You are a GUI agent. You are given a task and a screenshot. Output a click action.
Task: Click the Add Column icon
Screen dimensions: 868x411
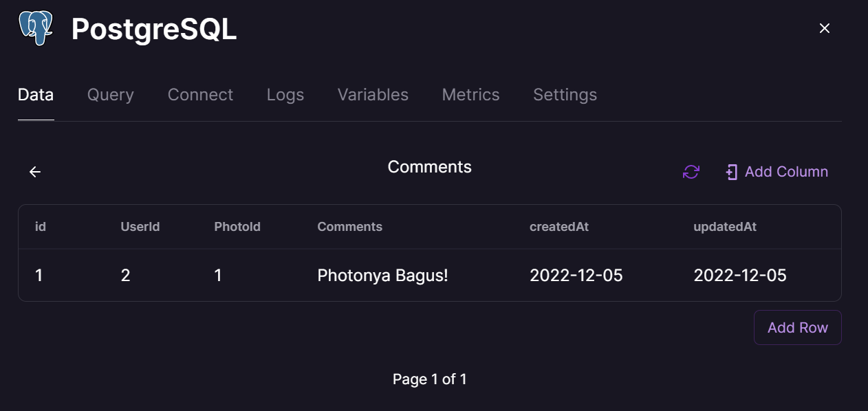click(730, 172)
